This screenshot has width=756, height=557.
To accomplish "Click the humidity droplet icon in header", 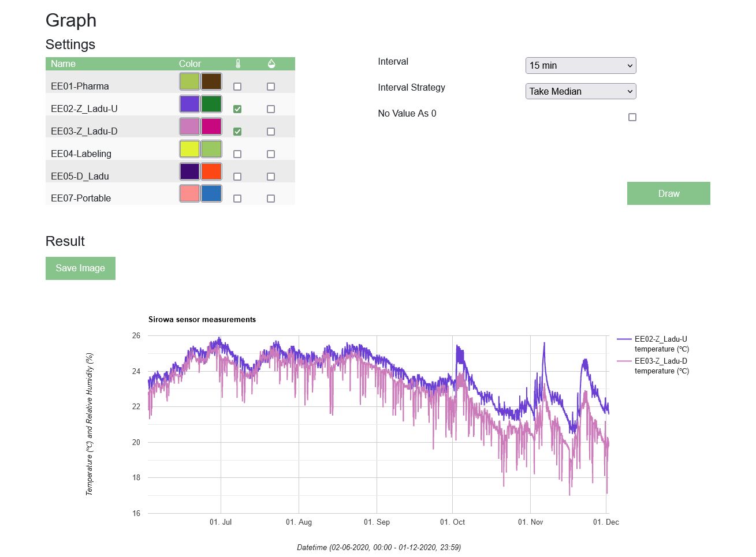I will [x=271, y=64].
